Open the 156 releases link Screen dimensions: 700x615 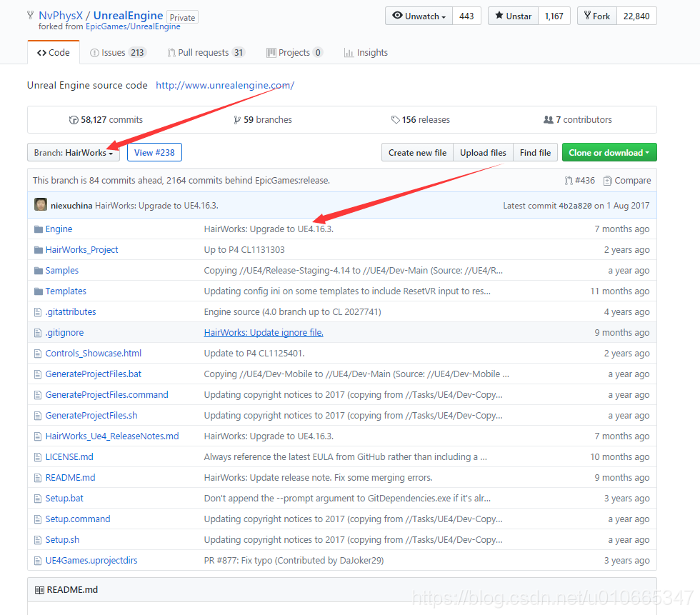click(x=421, y=119)
